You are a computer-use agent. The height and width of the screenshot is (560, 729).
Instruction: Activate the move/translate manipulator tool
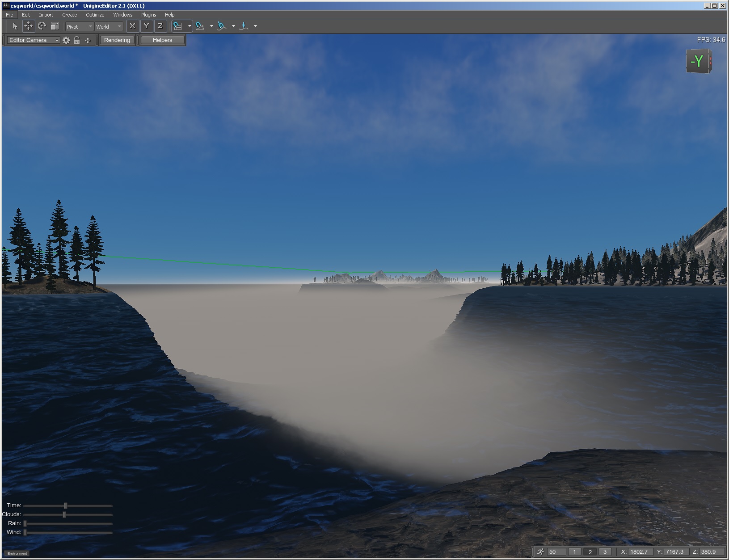pos(28,26)
